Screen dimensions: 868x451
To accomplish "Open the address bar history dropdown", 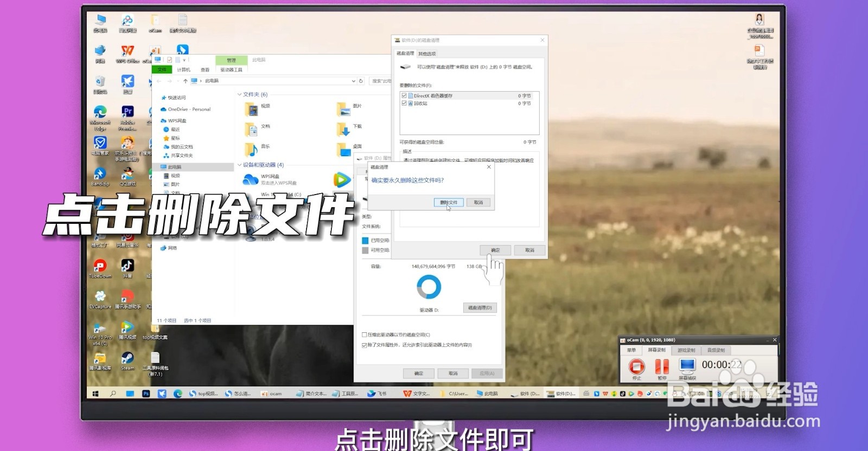I will (x=354, y=81).
